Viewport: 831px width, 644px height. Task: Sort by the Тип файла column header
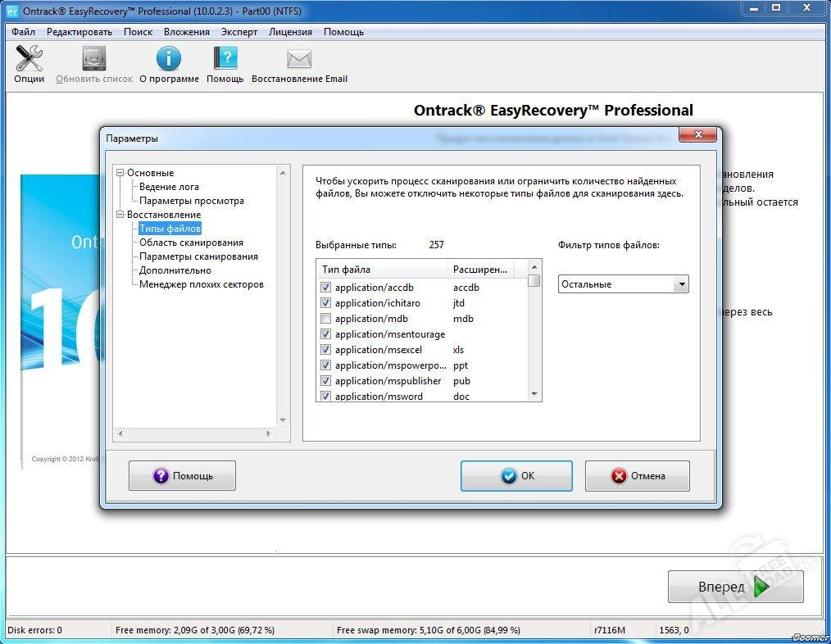[x=382, y=270]
